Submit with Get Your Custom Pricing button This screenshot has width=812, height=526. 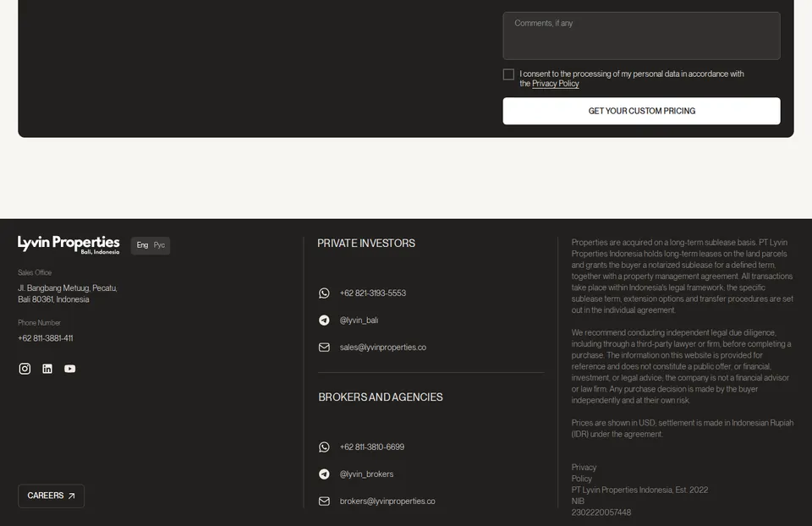642,111
